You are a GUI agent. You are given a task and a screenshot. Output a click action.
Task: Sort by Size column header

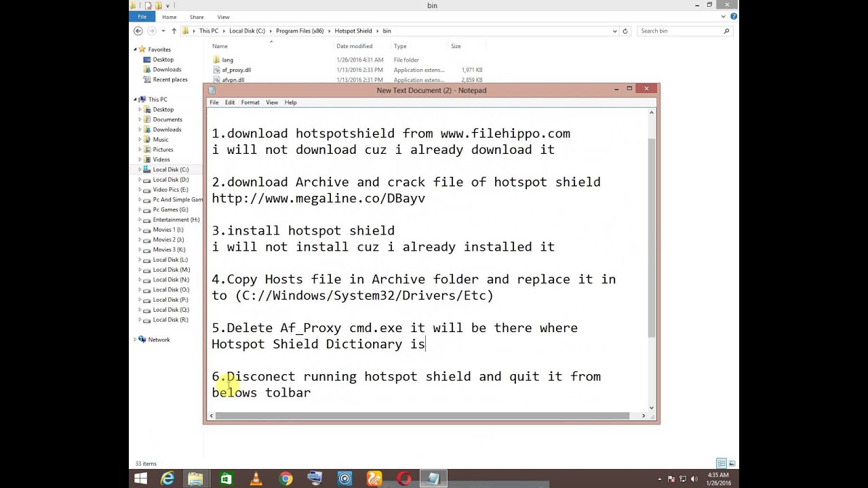[x=456, y=46]
